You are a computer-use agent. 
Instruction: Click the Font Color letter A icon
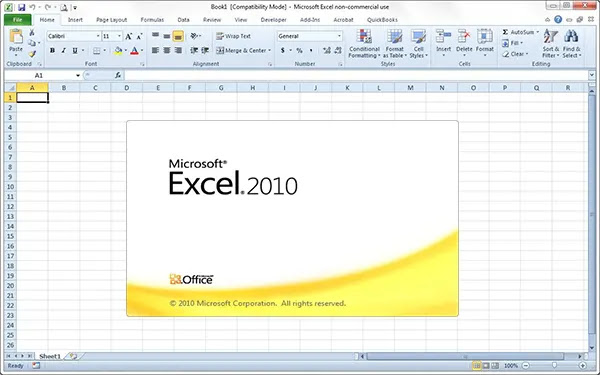tap(134, 51)
